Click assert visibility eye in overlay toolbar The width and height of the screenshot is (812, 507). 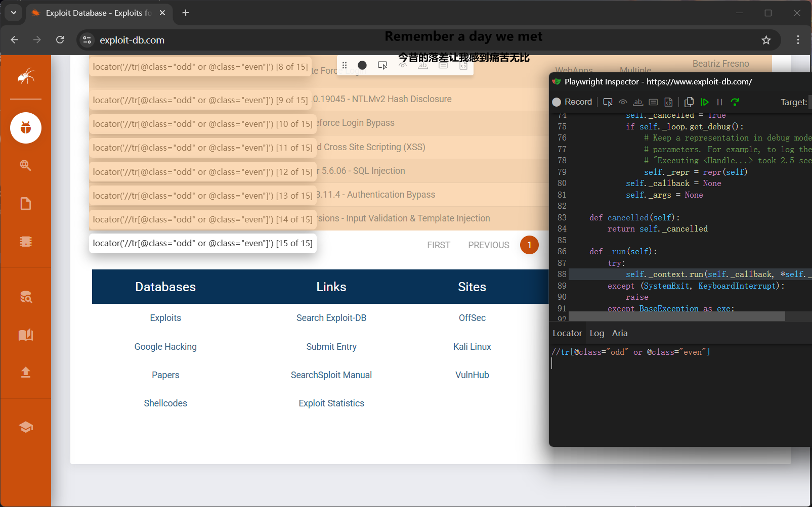click(403, 65)
